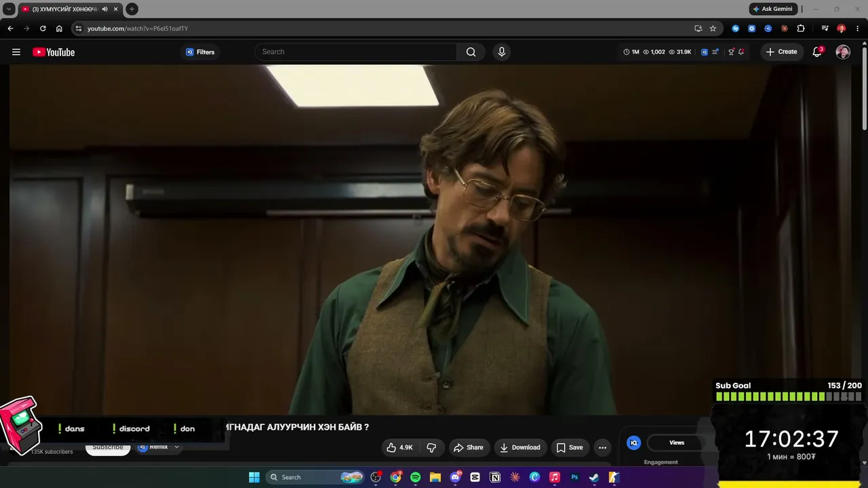Click the Remix button
The width and height of the screenshot is (868, 488).
tap(154, 447)
